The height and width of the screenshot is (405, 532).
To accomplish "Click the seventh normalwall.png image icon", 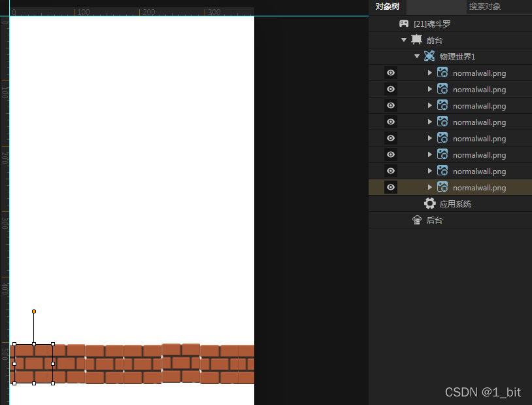I will click(442, 171).
